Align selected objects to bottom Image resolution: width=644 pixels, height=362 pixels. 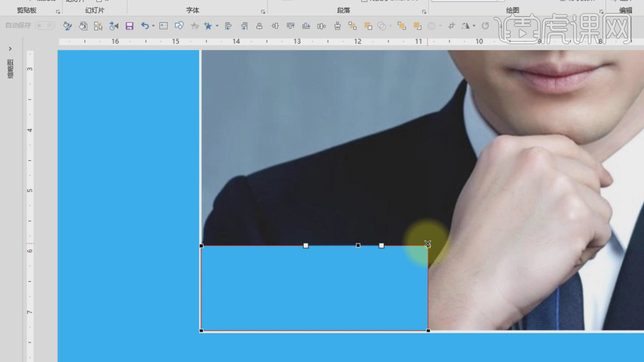pyautogui.click(x=306, y=26)
